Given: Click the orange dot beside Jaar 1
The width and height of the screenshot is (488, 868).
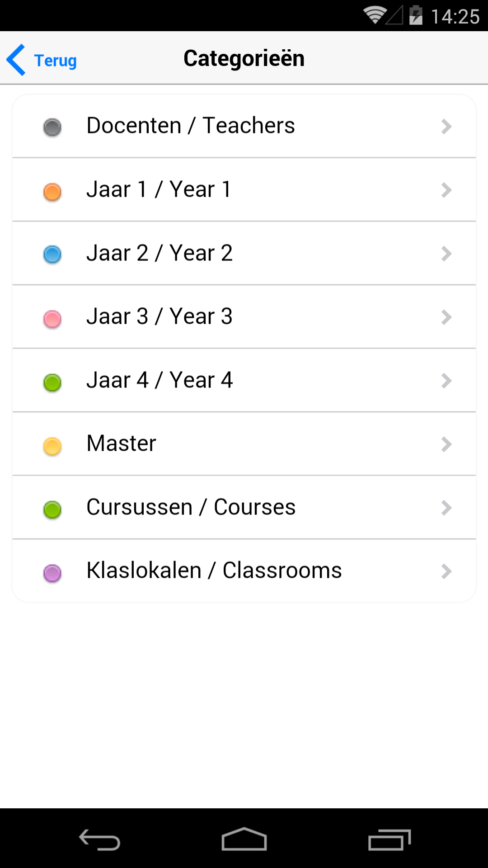Looking at the screenshot, I should point(52,191).
